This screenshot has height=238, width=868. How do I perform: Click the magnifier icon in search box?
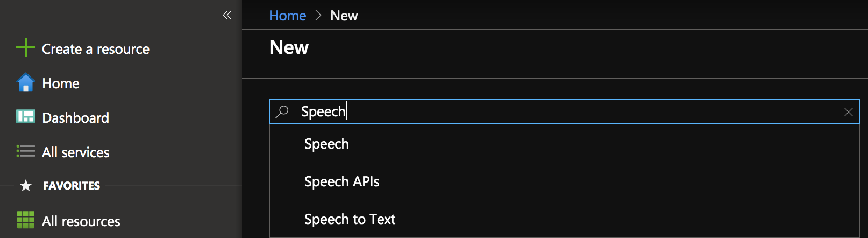282,111
